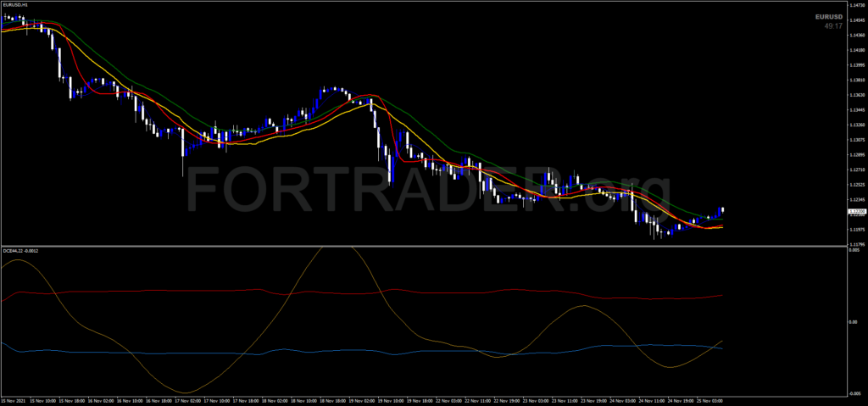Select the current price tag on the price scale

tap(856, 212)
